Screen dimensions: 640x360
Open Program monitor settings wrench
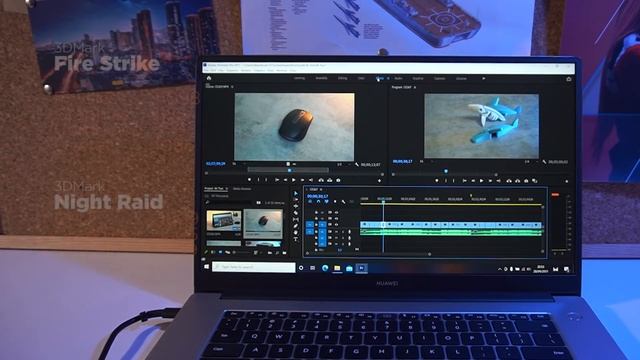tap(544, 162)
